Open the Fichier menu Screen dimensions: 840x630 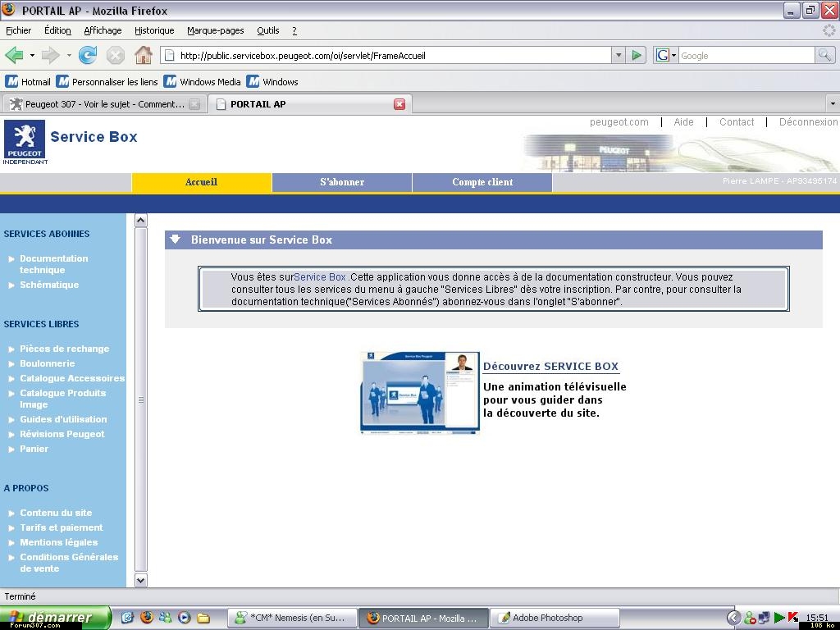[x=19, y=30]
